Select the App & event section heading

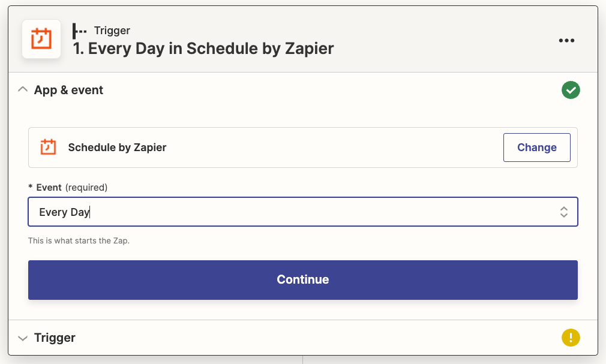[68, 90]
